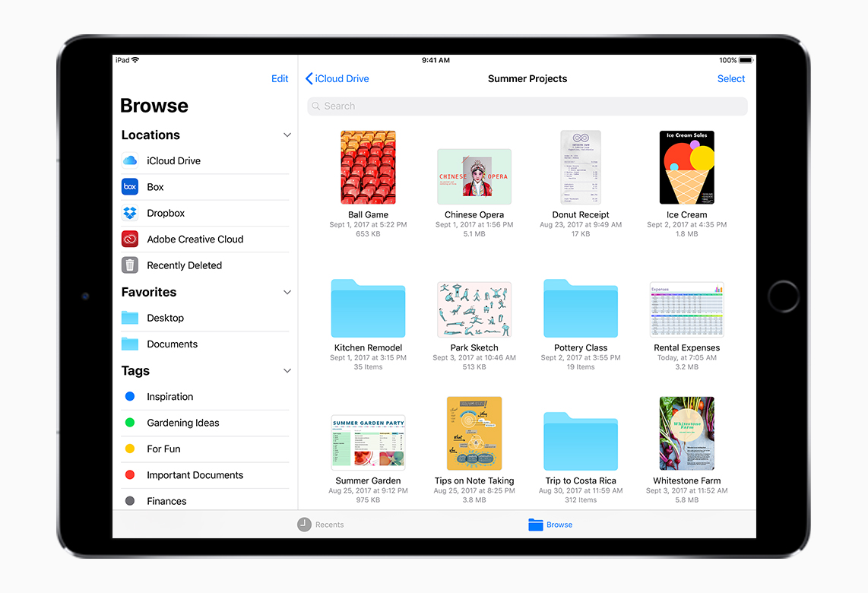The image size is (868, 593).
Task: Open Dropbox from the Locations list
Action: pos(166,214)
